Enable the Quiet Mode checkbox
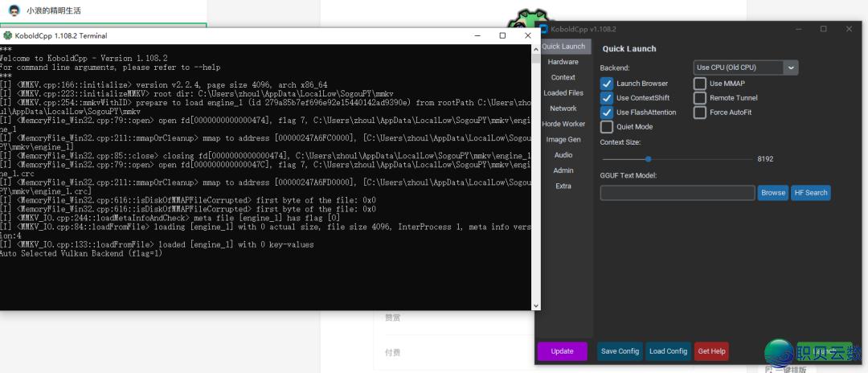The image size is (868, 373). pyautogui.click(x=607, y=127)
